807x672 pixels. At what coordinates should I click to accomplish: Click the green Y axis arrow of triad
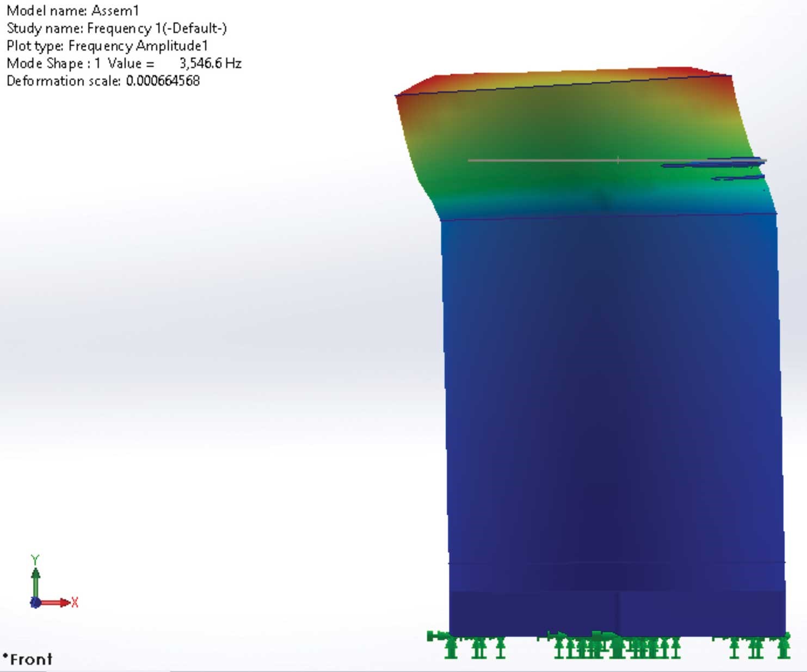35,578
